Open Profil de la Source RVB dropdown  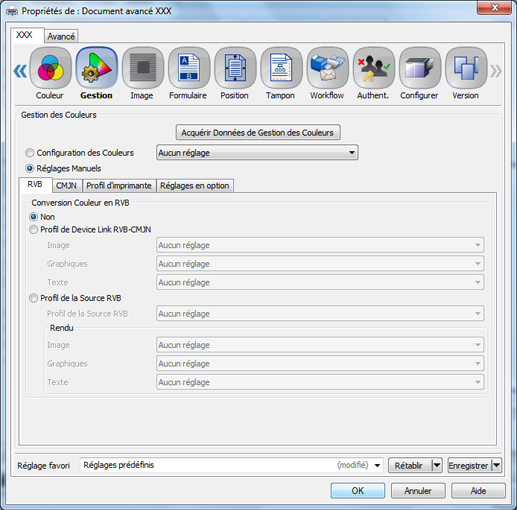[x=320, y=314]
